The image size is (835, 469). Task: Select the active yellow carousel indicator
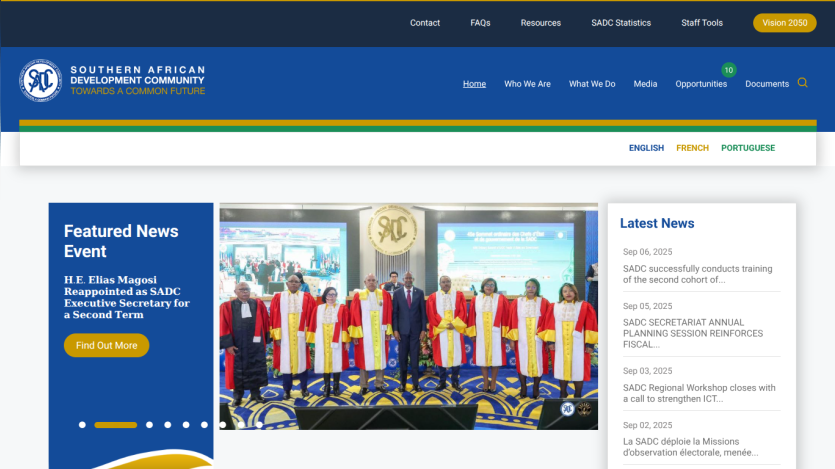[x=116, y=425]
